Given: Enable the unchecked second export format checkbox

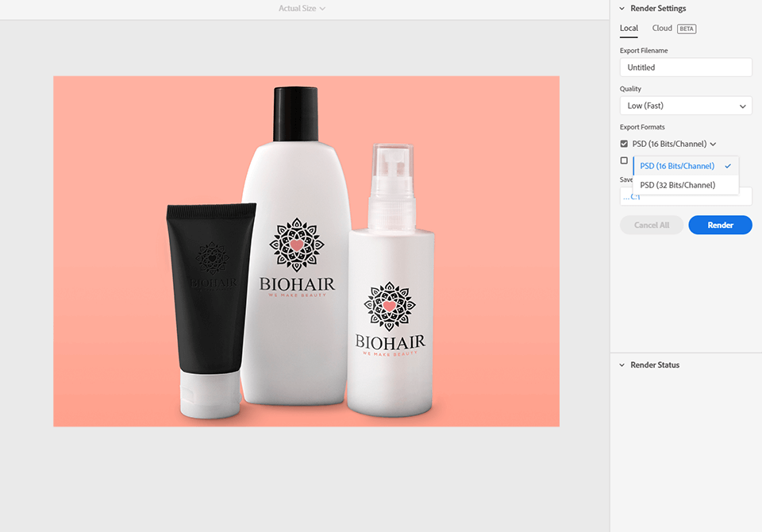Looking at the screenshot, I should [624, 161].
